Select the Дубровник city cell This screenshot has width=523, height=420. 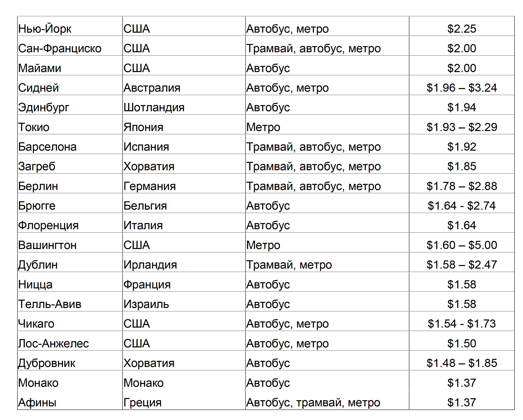point(47,363)
